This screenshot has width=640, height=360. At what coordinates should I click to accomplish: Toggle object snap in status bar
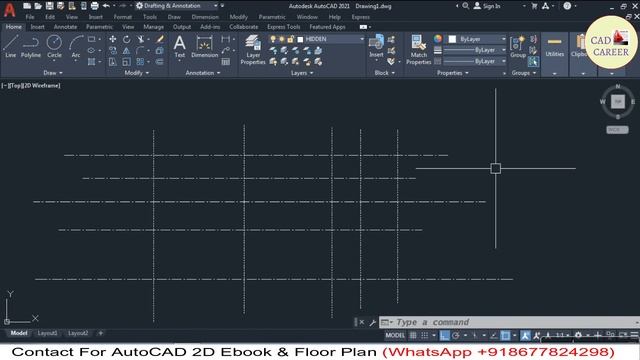[x=505, y=336]
